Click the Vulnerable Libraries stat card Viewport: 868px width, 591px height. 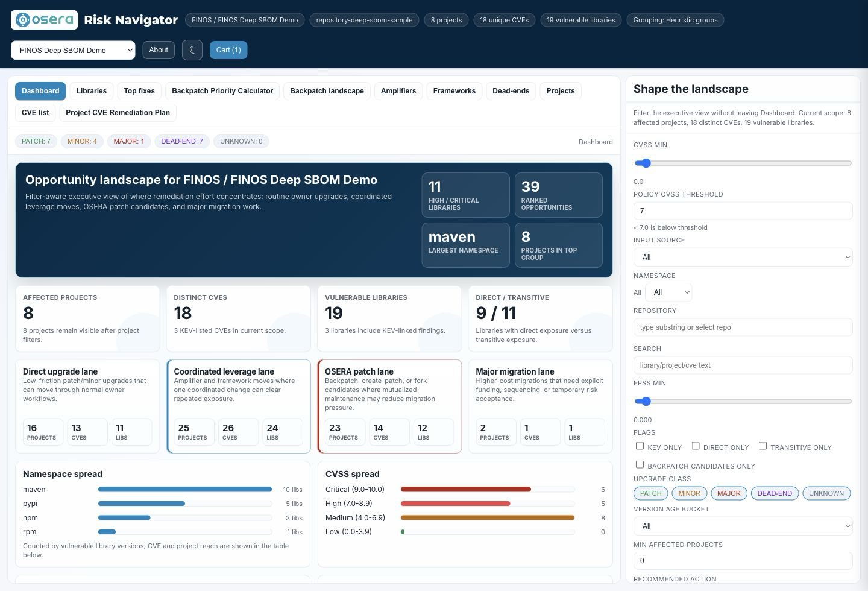389,318
